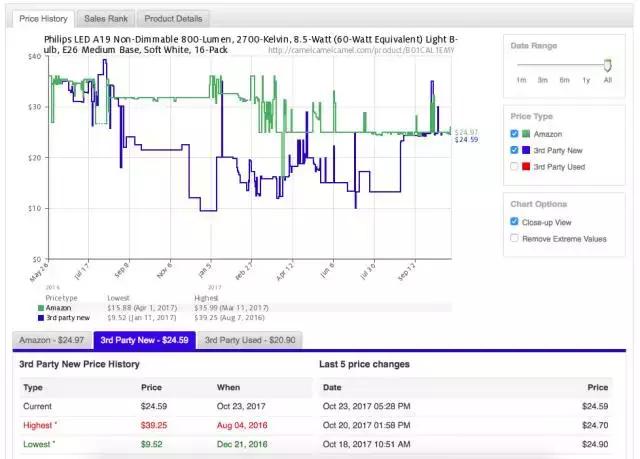The image size is (640, 459).
Task: Set date range to 1m
Action: [x=521, y=79]
